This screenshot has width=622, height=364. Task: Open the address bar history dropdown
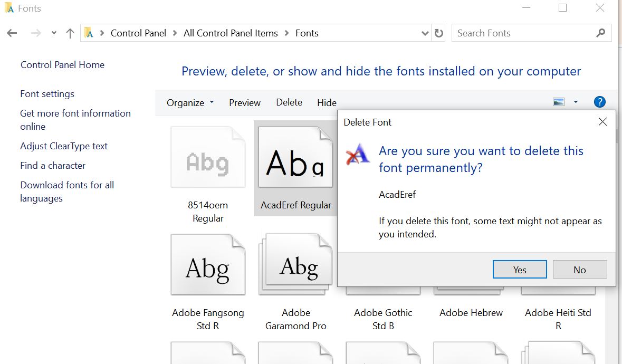coord(425,33)
